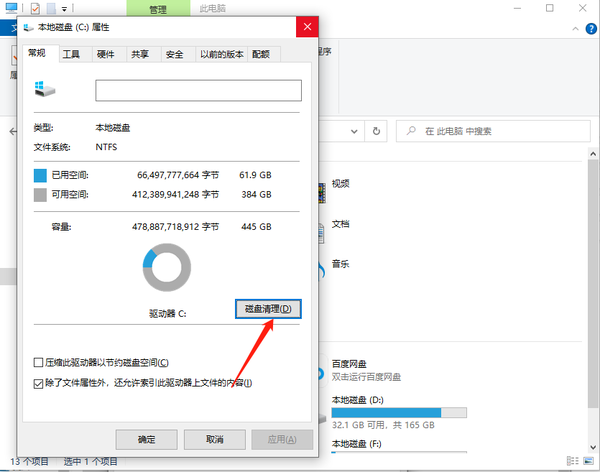Click the disk usage donut chart
600x472 pixels.
[167, 268]
